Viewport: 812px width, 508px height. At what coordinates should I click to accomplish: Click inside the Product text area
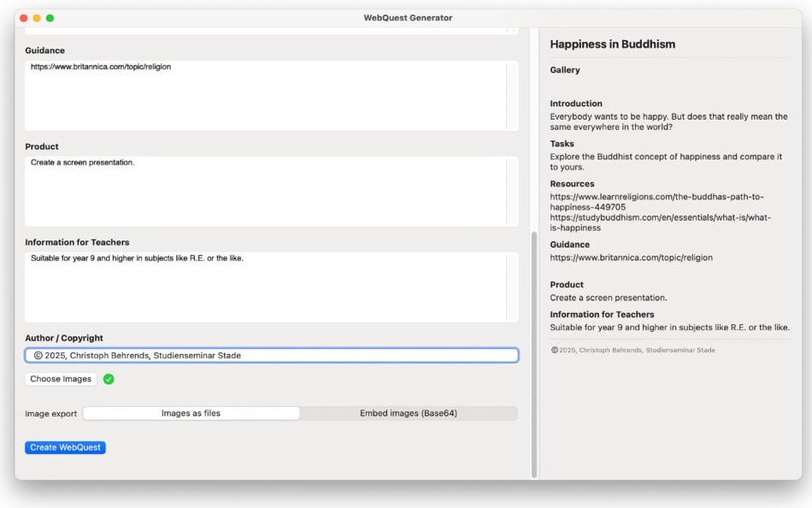coord(256,188)
